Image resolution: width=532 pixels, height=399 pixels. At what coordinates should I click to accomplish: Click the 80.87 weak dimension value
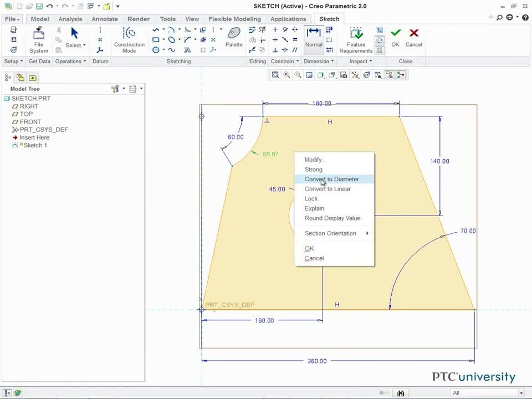click(x=270, y=154)
